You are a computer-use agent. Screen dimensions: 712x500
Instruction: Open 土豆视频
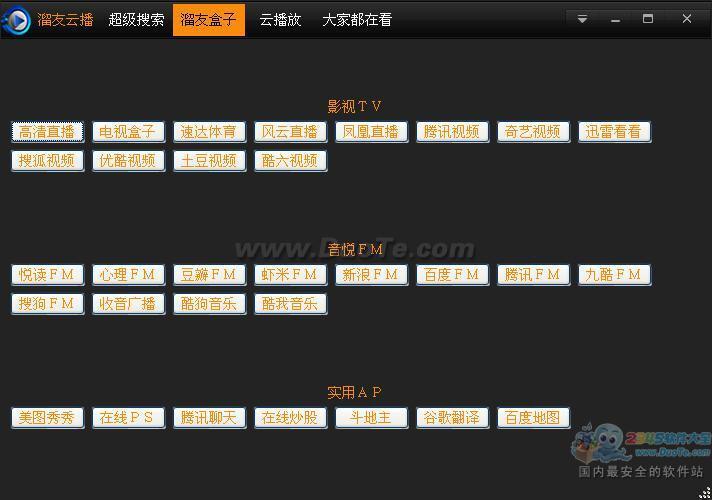(x=209, y=161)
